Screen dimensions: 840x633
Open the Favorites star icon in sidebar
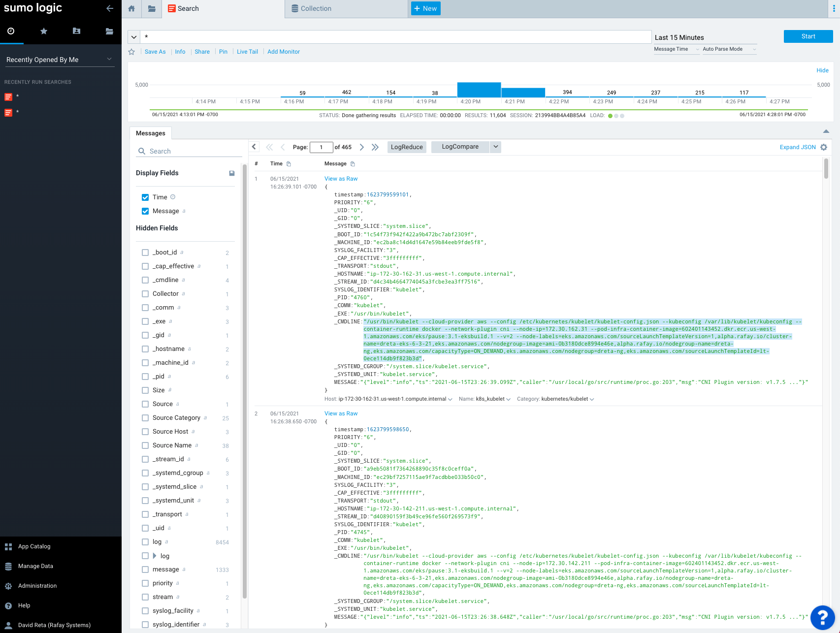coord(44,31)
